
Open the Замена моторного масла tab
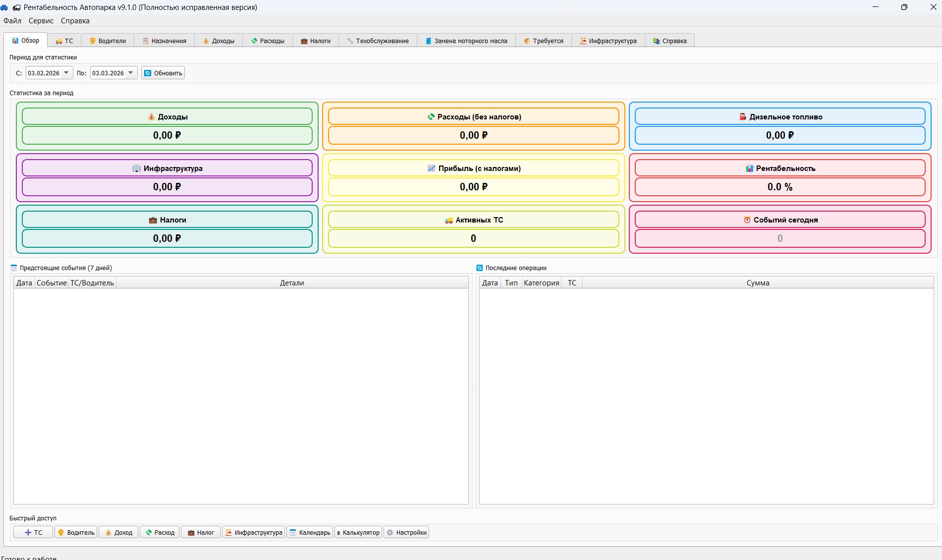(x=466, y=41)
